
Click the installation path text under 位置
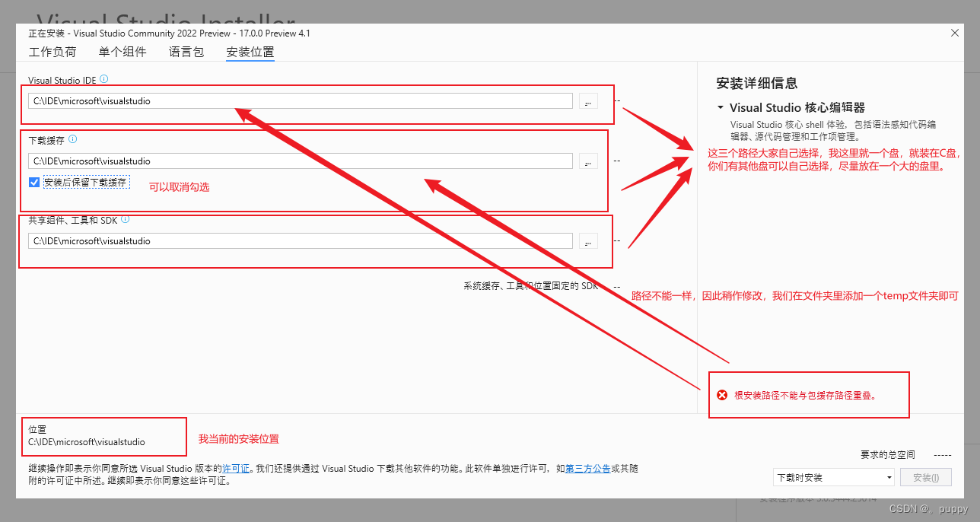87,441
